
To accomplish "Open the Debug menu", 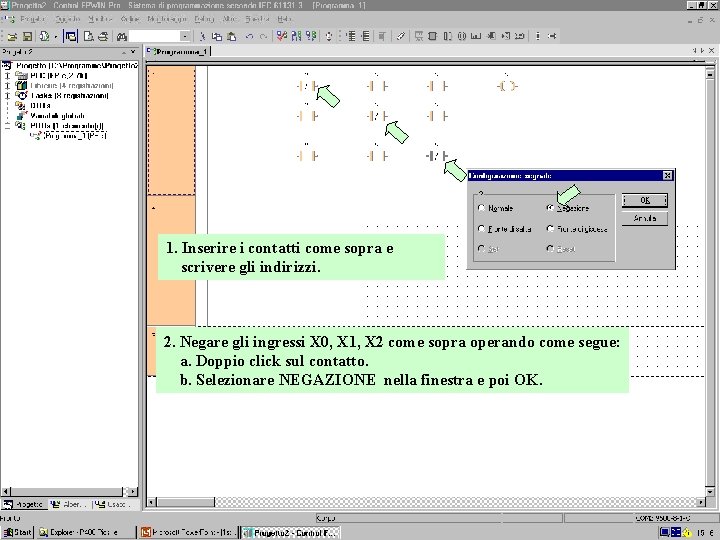I will pyautogui.click(x=204, y=19).
